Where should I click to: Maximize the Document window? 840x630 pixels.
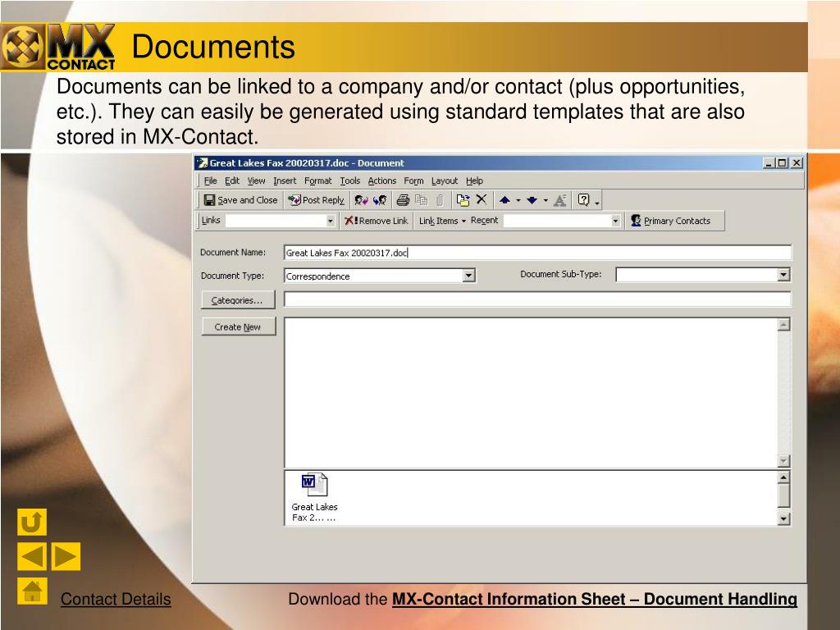coord(782,163)
